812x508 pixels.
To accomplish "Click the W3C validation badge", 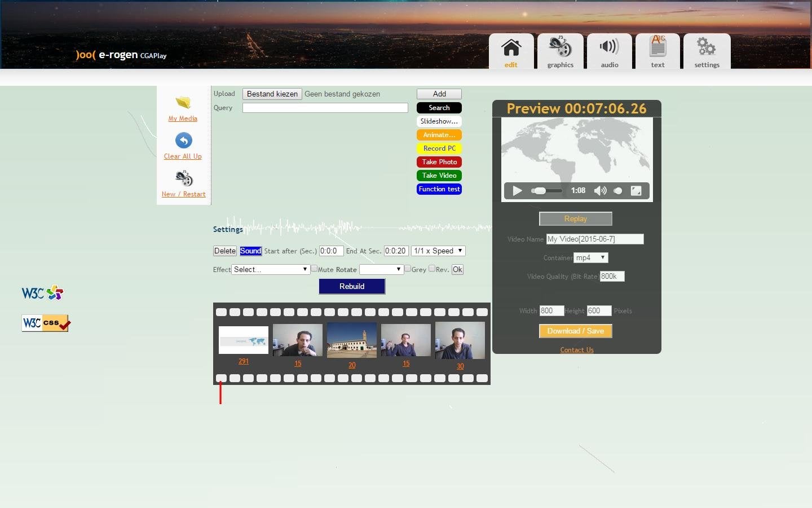I will [x=43, y=292].
